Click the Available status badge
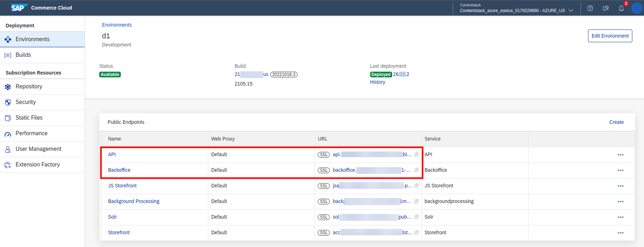Image resolution: width=644 pixels, height=247 pixels. pyautogui.click(x=110, y=74)
